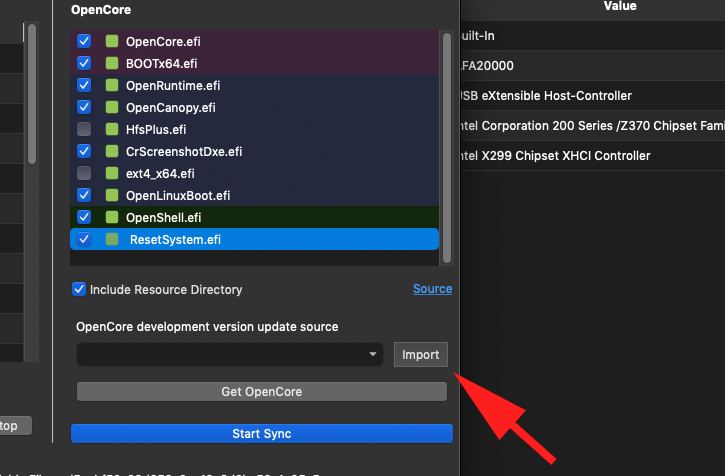Select the Built-In value cell

[593, 36]
